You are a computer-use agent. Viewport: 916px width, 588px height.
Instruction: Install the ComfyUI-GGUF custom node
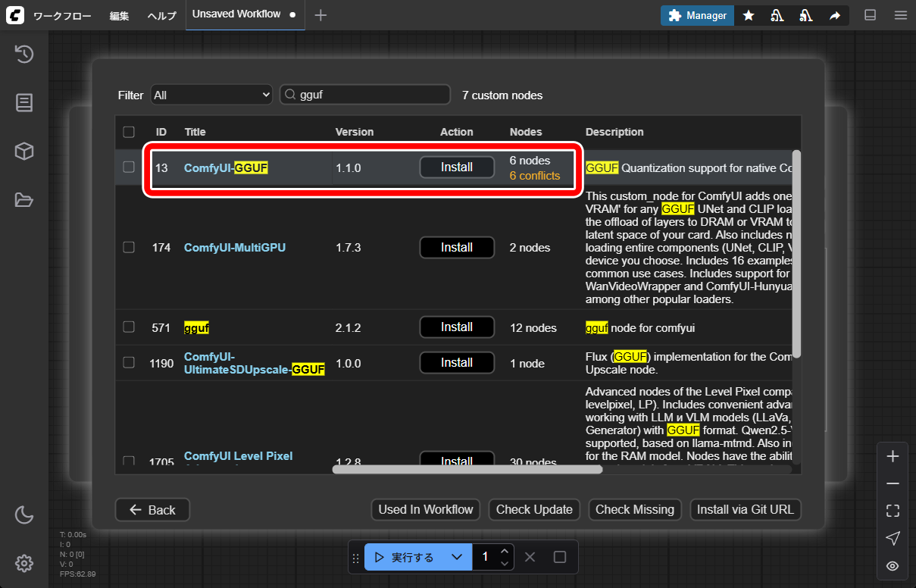[457, 167]
